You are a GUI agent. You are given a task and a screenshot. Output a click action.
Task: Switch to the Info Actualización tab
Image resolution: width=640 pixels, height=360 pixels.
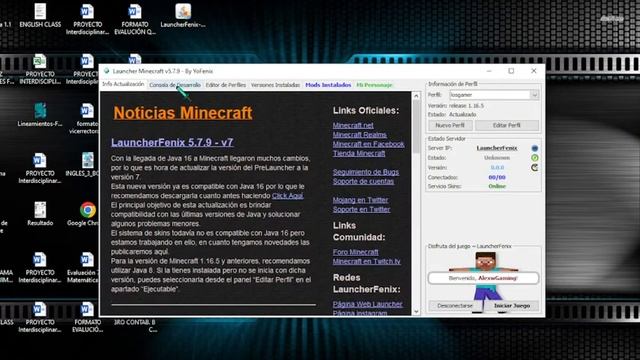[123, 84]
